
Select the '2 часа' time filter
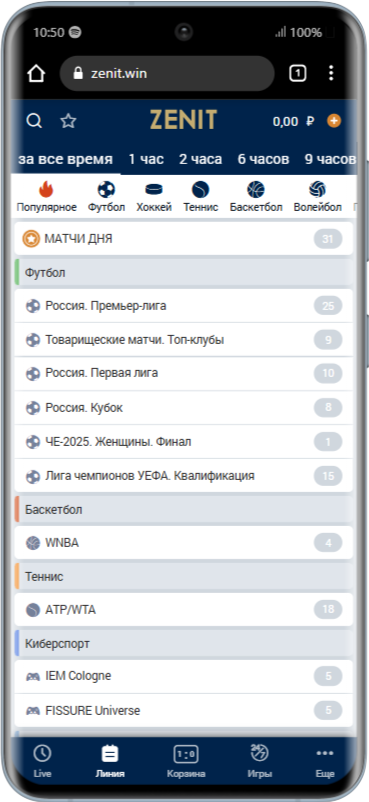pyautogui.click(x=201, y=159)
